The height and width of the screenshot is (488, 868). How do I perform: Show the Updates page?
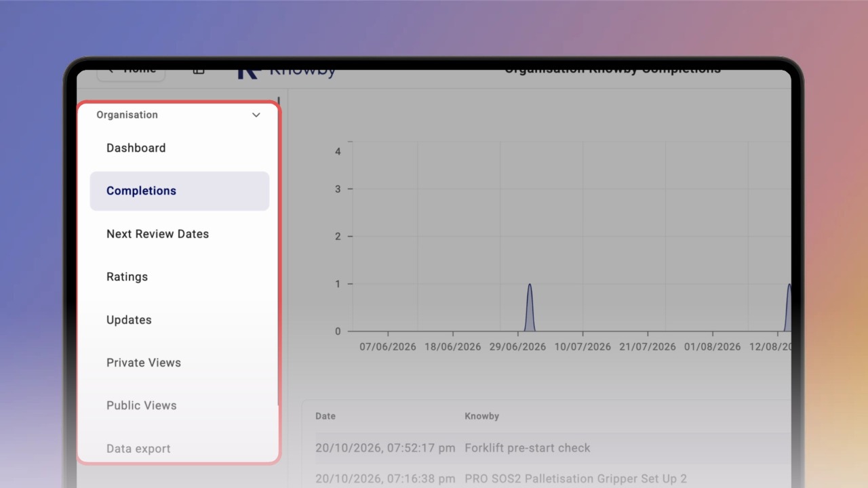(129, 320)
